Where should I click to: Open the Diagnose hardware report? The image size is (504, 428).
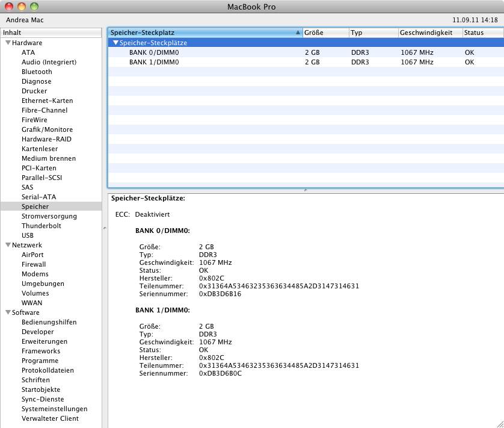(35, 81)
